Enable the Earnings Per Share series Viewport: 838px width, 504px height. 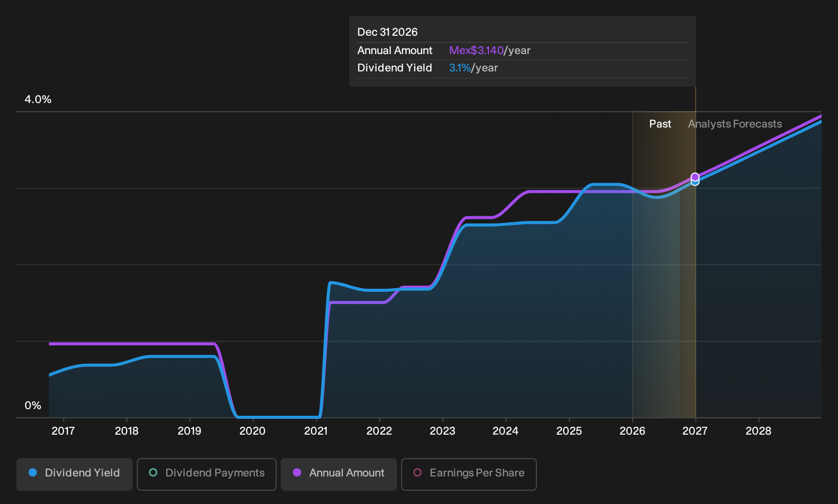point(469,474)
